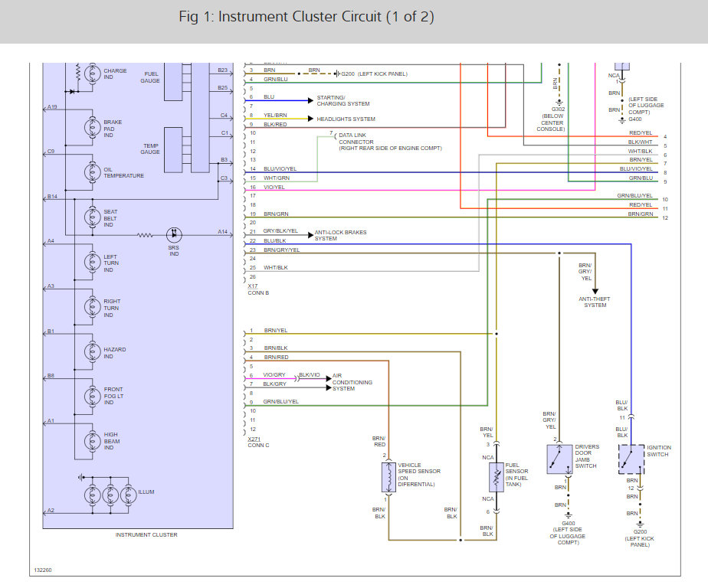Click the VIO/YEL wire label at pin 16
Viewport: 708px width, 588px height.
coord(274,188)
